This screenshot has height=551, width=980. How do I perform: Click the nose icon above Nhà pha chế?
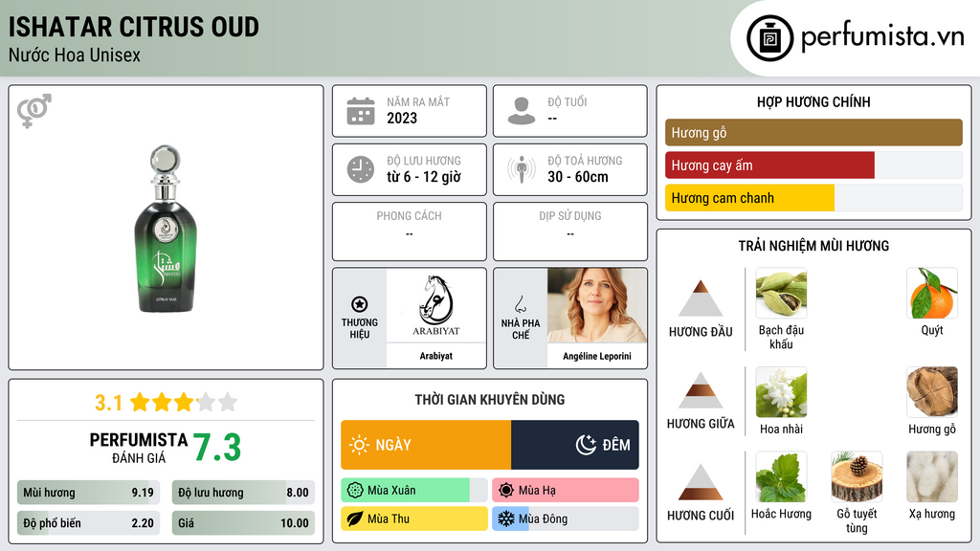pyautogui.click(x=520, y=304)
